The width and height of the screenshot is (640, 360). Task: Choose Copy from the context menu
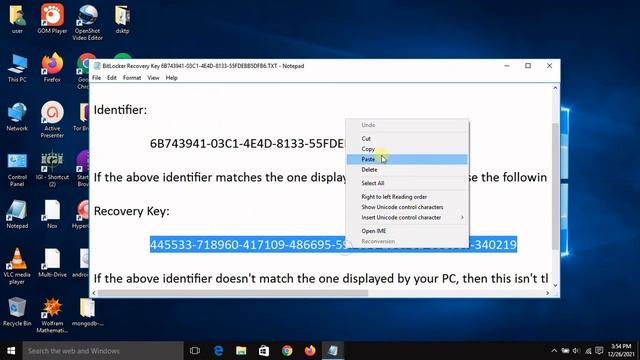407,149
